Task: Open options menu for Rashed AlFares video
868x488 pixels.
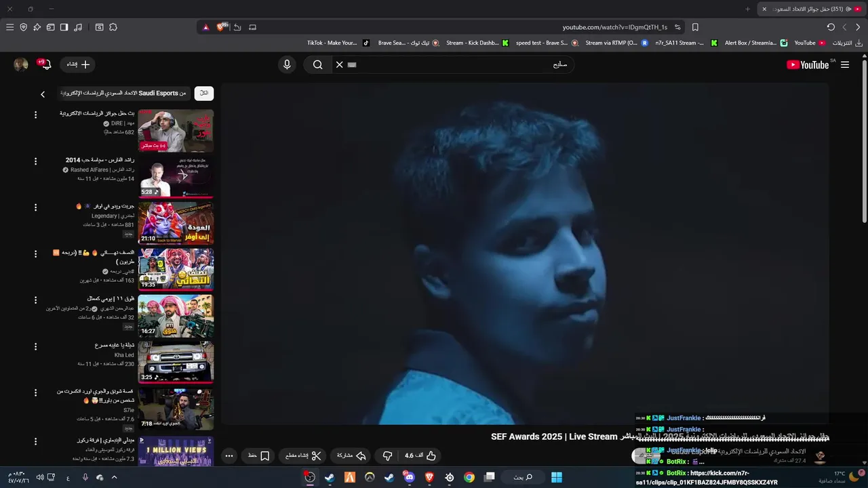Action: pyautogui.click(x=35, y=161)
